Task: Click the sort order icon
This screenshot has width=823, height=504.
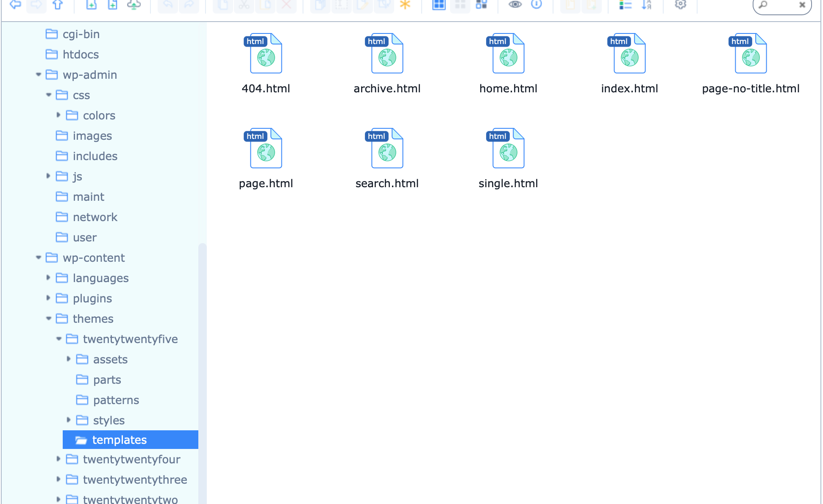Action: [646, 5]
